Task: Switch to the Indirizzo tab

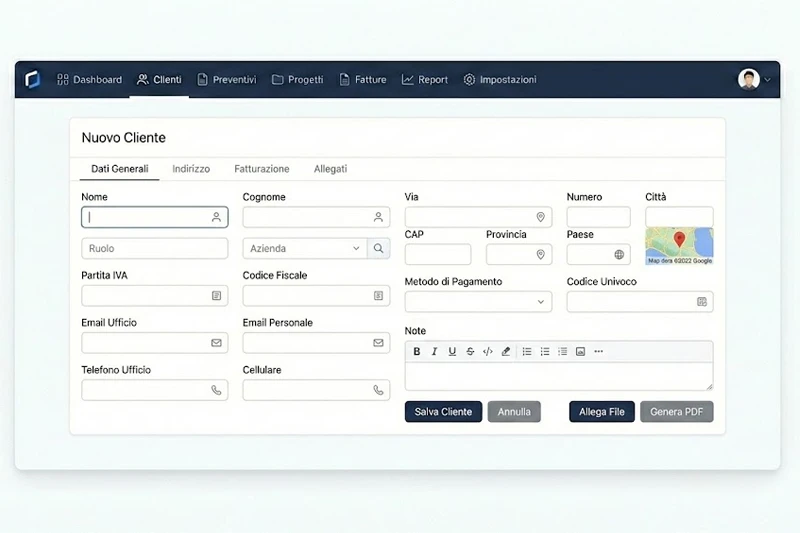Action: pyautogui.click(x=191, y=169)
